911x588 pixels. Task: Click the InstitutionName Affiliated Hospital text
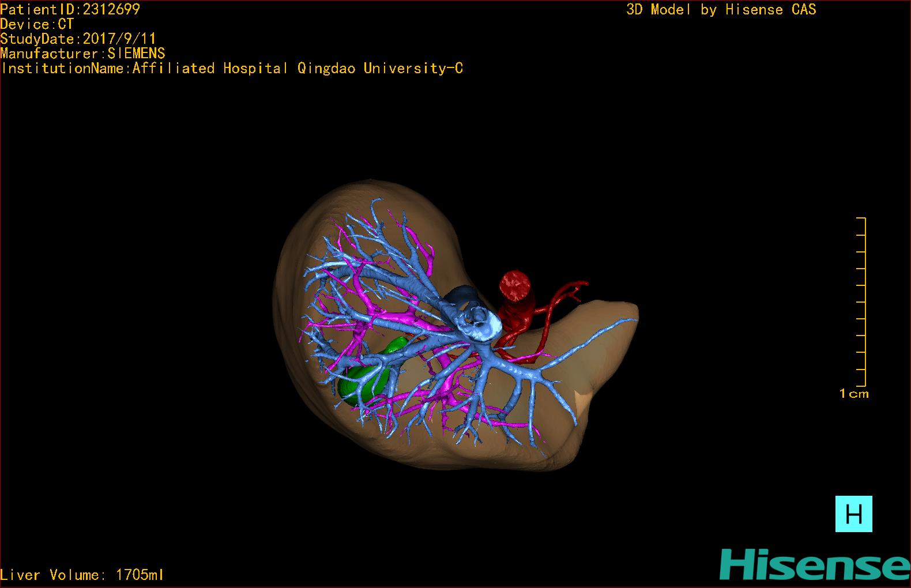click(232, 69)
